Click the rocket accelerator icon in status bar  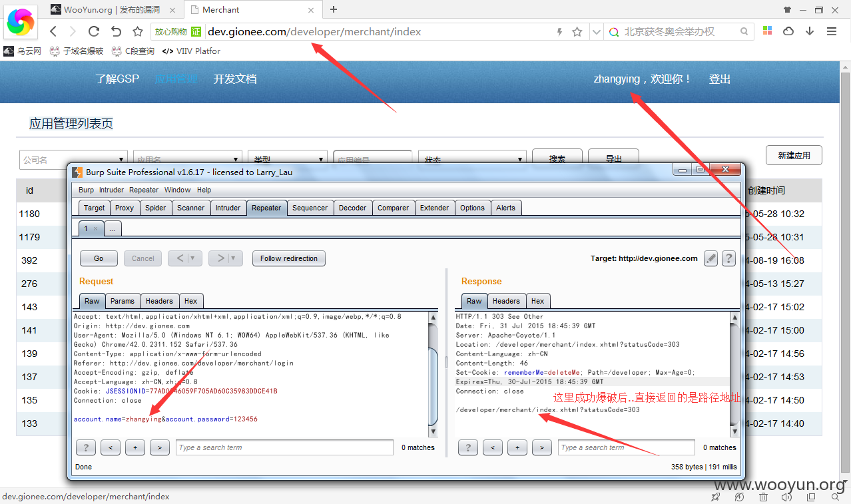pyautogui.click(x=715, y=497)
